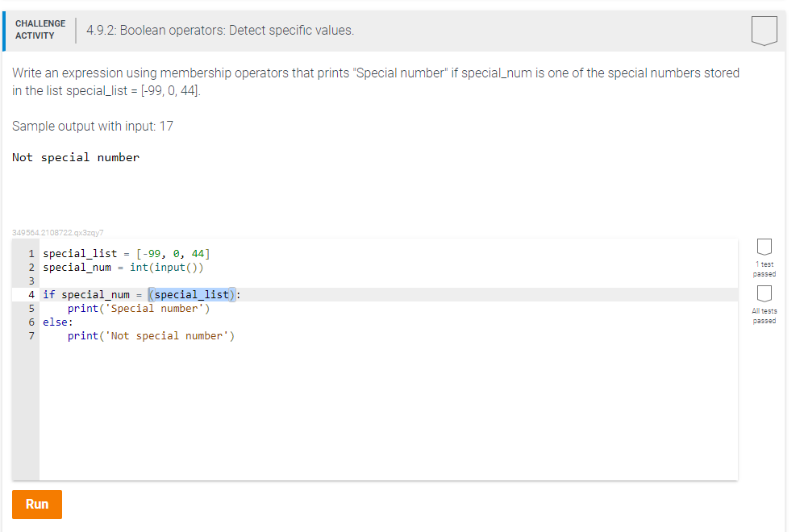Click the "All tests passed" label
Viewport: 804px width, 532px height.
pyautogui.click(x=763, y=315)
